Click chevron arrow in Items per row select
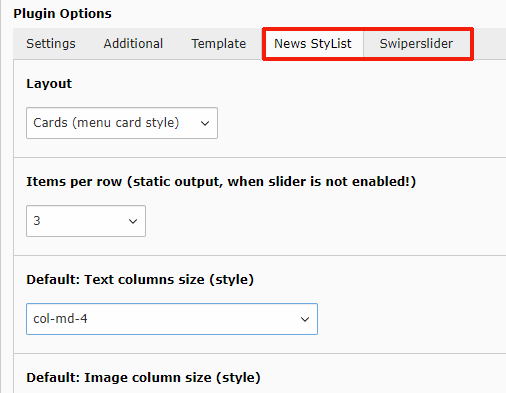This screenshot has width=506, height=393. (x=133, y=221)
